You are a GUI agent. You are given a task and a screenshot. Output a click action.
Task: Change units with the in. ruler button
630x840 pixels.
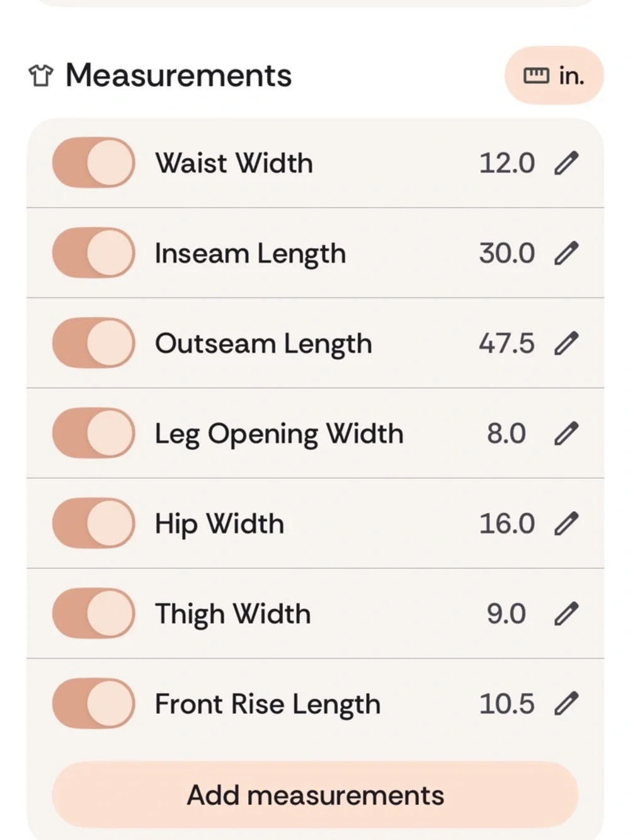(x=554, y=76)
